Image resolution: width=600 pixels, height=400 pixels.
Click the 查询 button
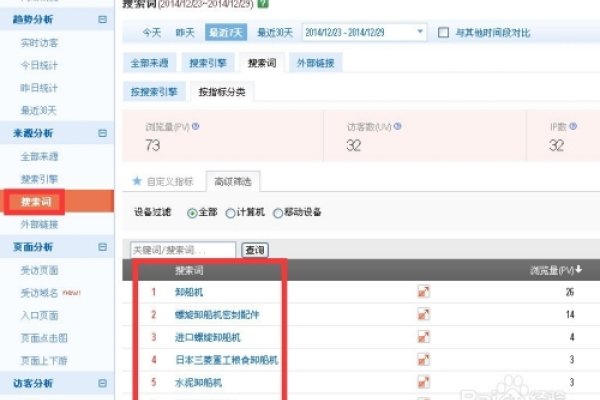(x=255, y=250)
